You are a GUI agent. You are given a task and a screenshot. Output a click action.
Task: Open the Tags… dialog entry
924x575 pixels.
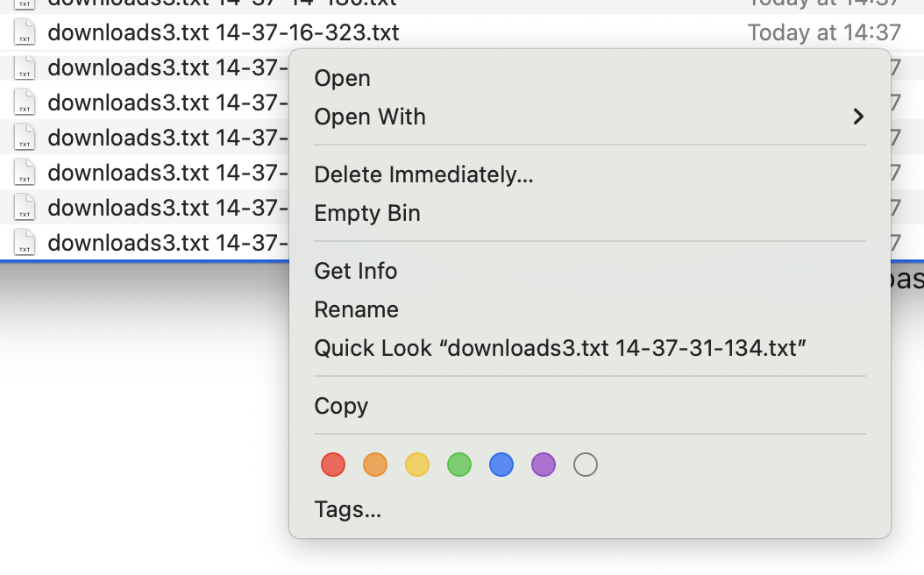click(x=348, y=509)
